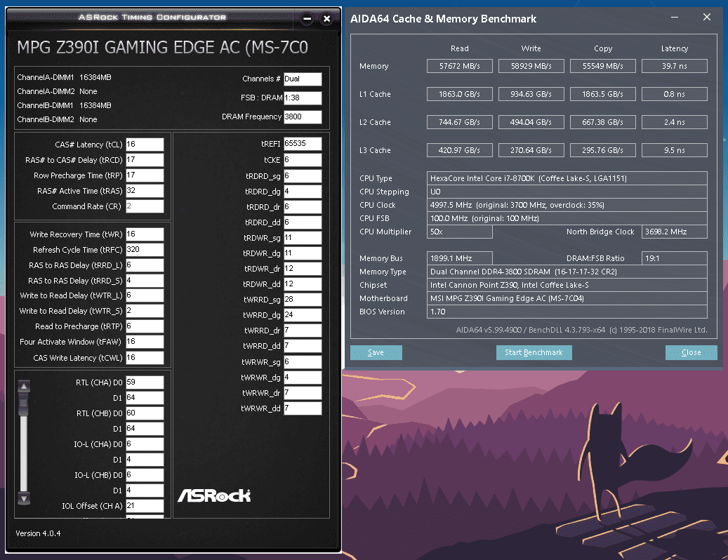The width and height of the screenshot is (728, 560).
Task: Click the Save button in AIDA64
Action: click(x=376, y=352)
